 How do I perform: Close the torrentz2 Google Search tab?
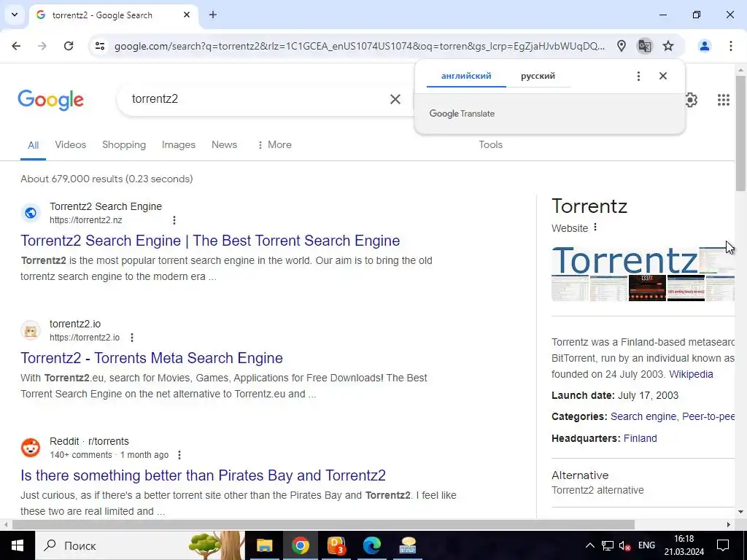tap(187, 15)
